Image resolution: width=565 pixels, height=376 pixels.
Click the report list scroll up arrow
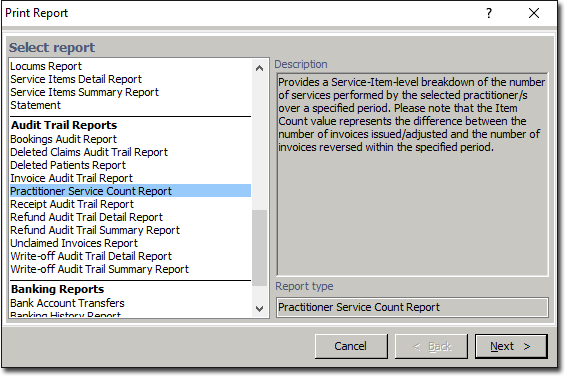pos(259,68)
